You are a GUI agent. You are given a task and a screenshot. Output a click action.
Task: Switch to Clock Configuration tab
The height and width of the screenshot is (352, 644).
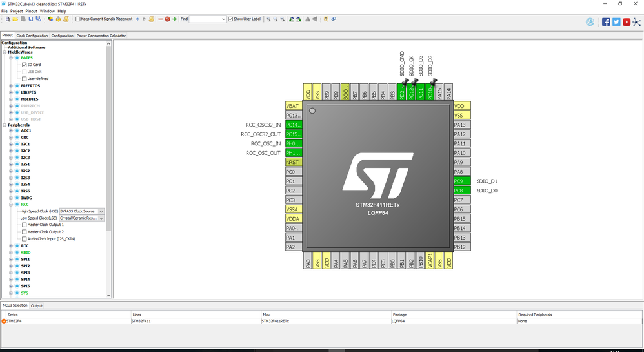(x=32, y=36)
